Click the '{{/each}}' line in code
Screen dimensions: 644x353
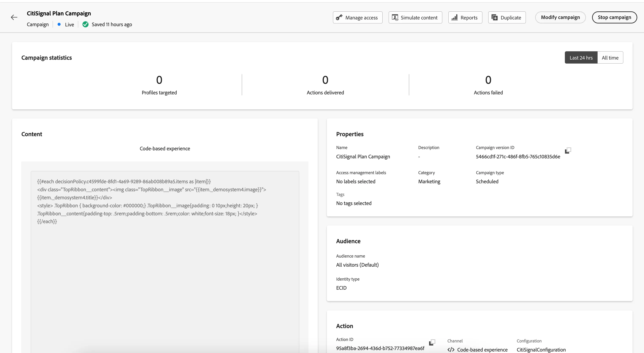pos(47,221)
